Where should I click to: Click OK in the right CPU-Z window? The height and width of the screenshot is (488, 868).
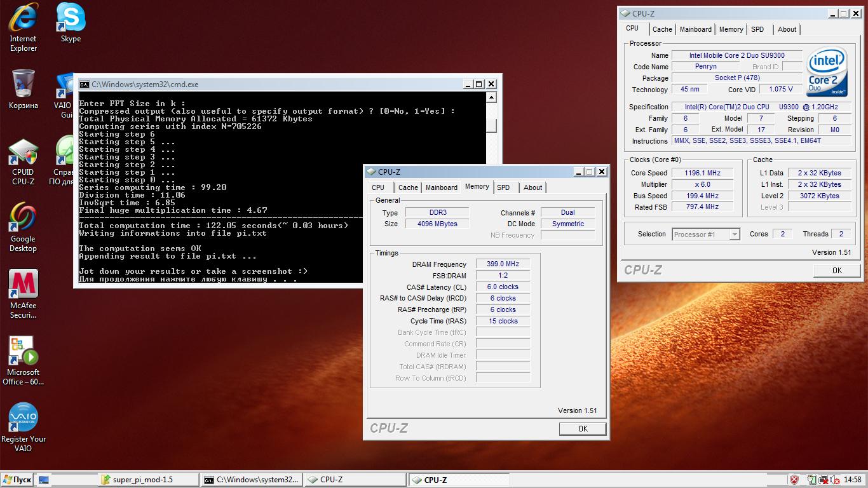837,271
